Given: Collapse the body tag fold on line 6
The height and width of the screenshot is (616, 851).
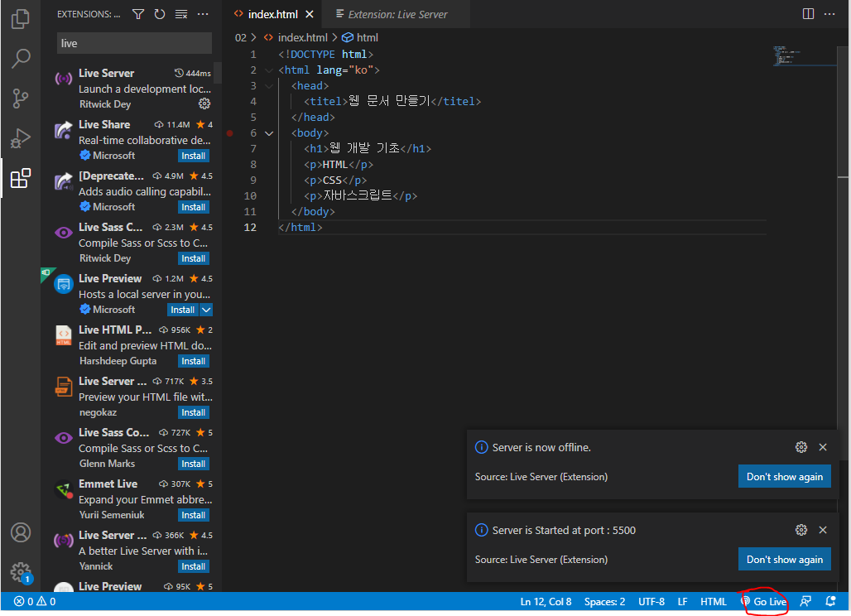Looking at the screenshot, I should tap(269, 133).
